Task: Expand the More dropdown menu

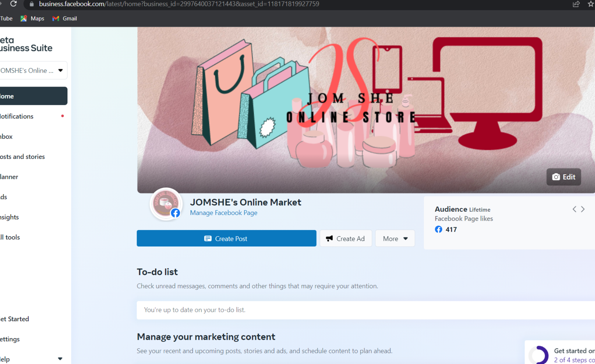Action: point(395,238)
